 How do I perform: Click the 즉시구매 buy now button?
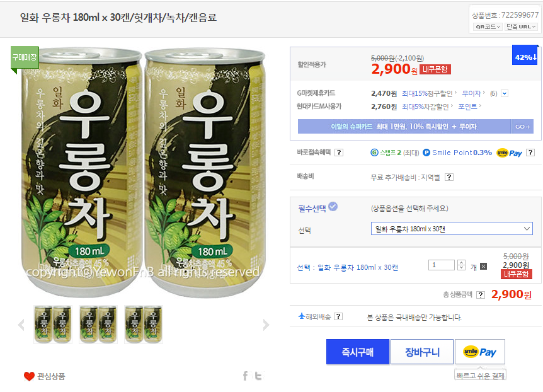pyautogui.click(x=357, y=352)
